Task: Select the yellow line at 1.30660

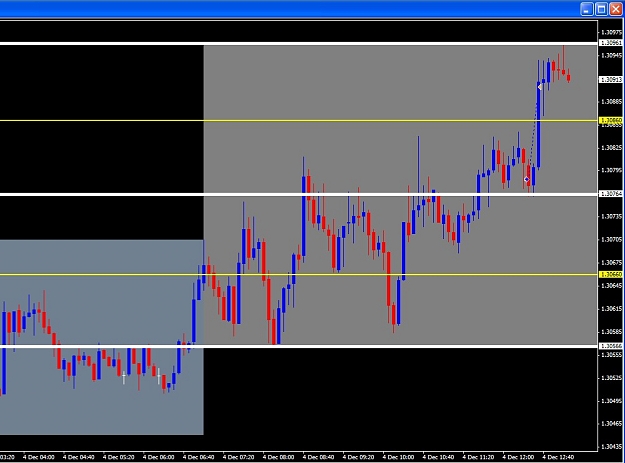Action: 298,274
